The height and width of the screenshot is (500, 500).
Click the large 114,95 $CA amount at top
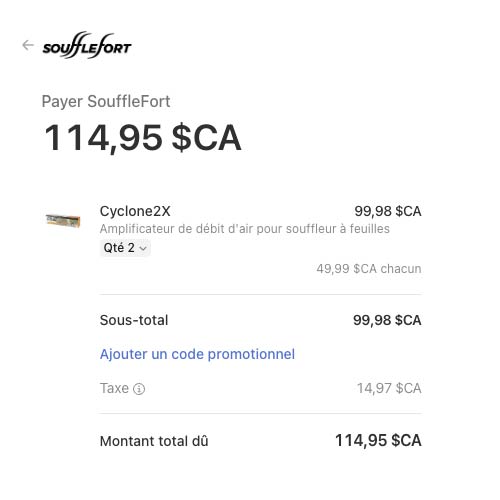point(143,138)
